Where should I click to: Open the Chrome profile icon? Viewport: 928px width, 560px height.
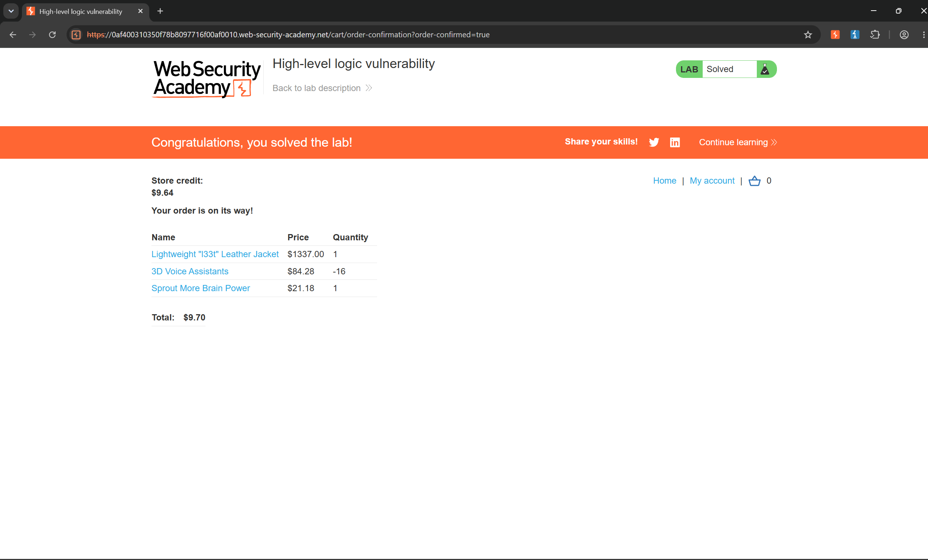point(904,35)
